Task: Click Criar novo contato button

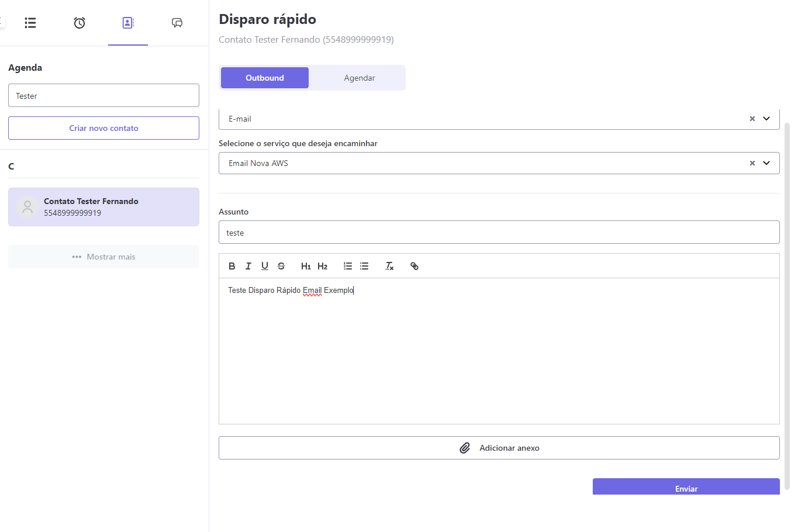Action: tap(103, 128)
